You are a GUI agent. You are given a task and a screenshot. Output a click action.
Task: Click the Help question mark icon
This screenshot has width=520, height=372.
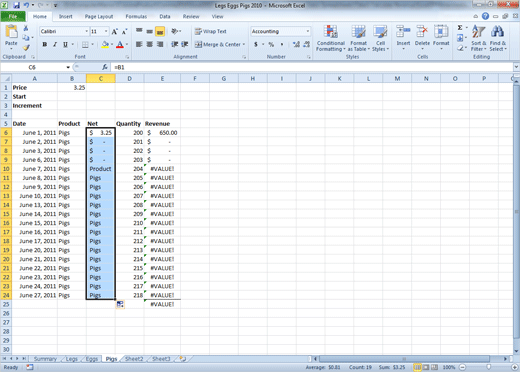(x=485, y=16)
